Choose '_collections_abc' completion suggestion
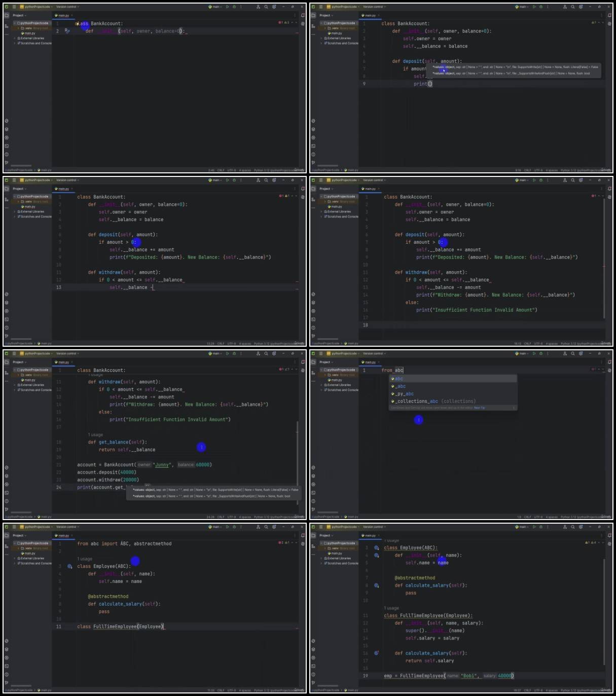This screenshot has width=616, height=696. pyautogui.click(x=453, y=401)
